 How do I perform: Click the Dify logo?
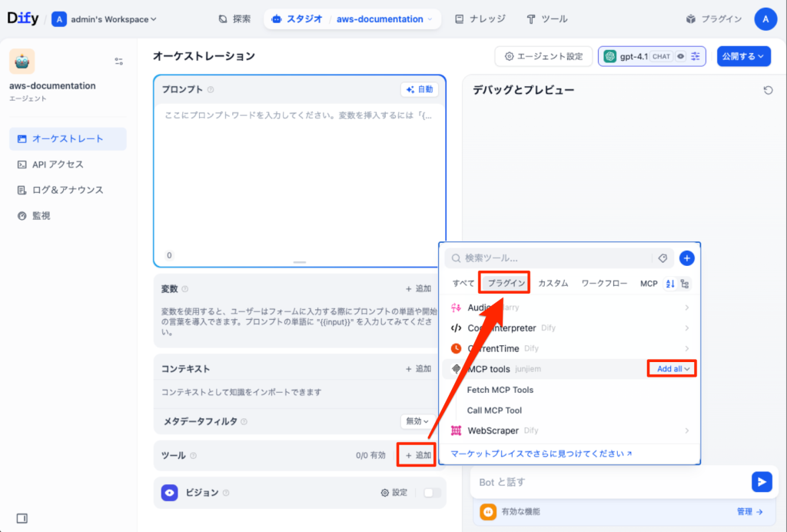tap(22, 18)
